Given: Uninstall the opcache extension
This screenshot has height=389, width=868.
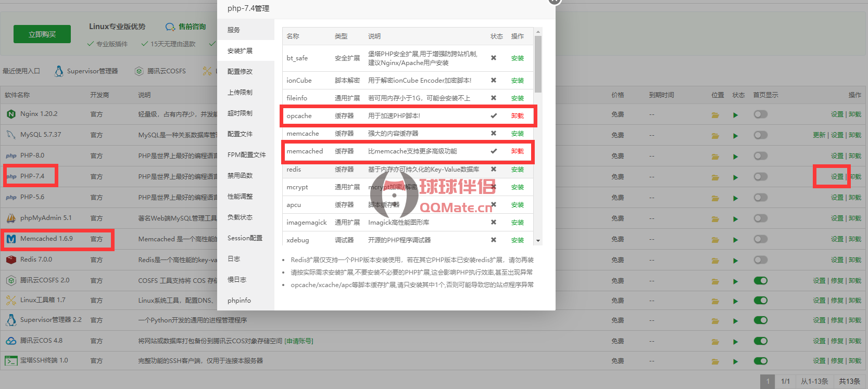Looking at the screenshot, I should pyautogui.click(x=518, y=116).
